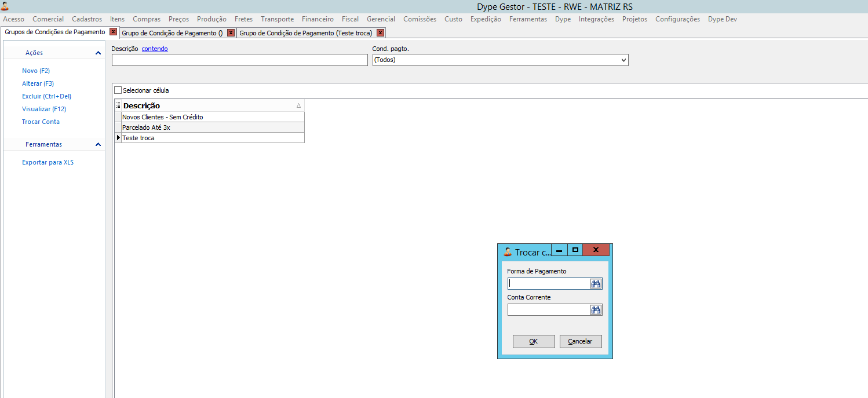The width and height of the screenshot is (868, 398).
Task: Open the Projetos menu
Action: [x=634, y=19]
